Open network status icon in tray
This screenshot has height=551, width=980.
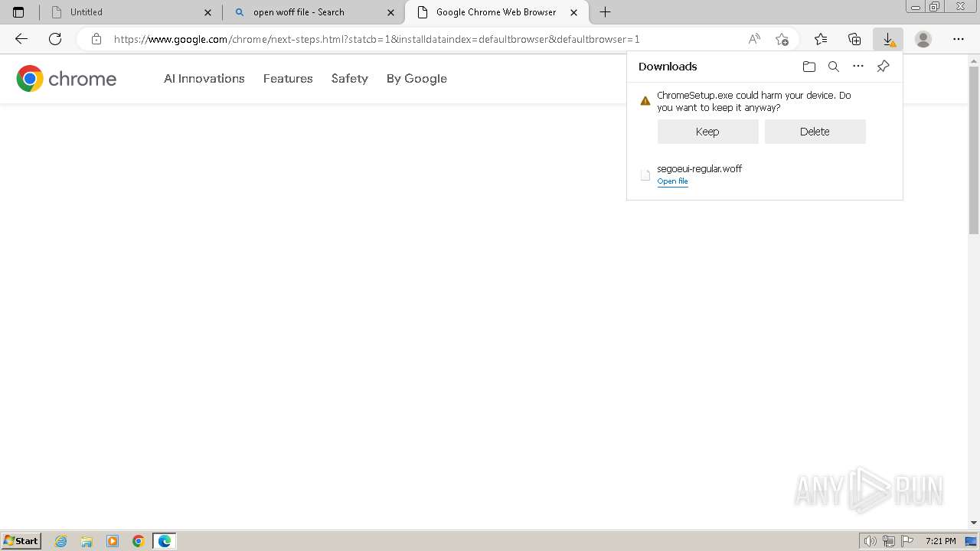(889, 541)
